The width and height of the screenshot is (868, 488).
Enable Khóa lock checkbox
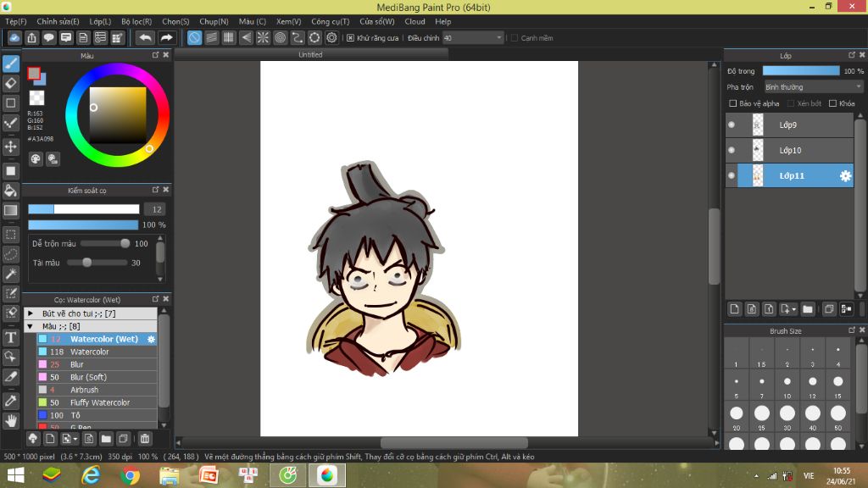tap(832, 103)
